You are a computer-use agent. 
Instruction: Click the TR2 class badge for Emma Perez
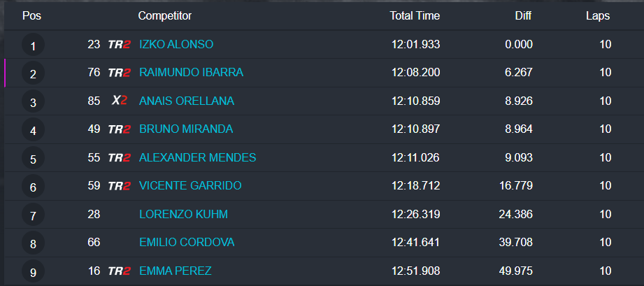point(119,271)
